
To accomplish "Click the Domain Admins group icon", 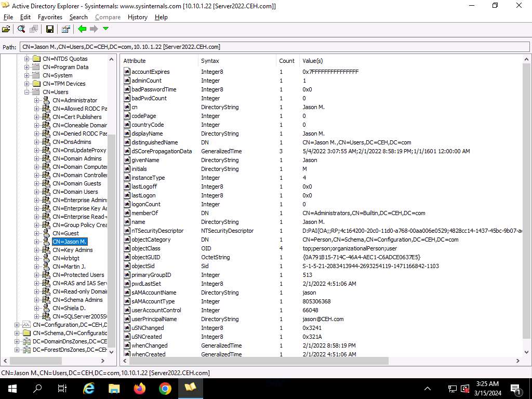I will coord(46,158).
